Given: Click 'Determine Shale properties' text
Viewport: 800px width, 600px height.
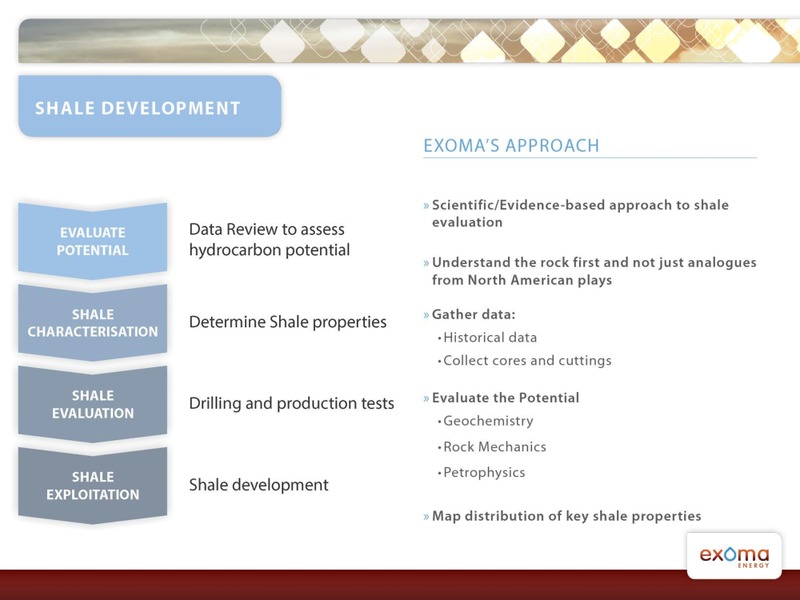Looking at the screenshot, I should click(x=288, y=322).
